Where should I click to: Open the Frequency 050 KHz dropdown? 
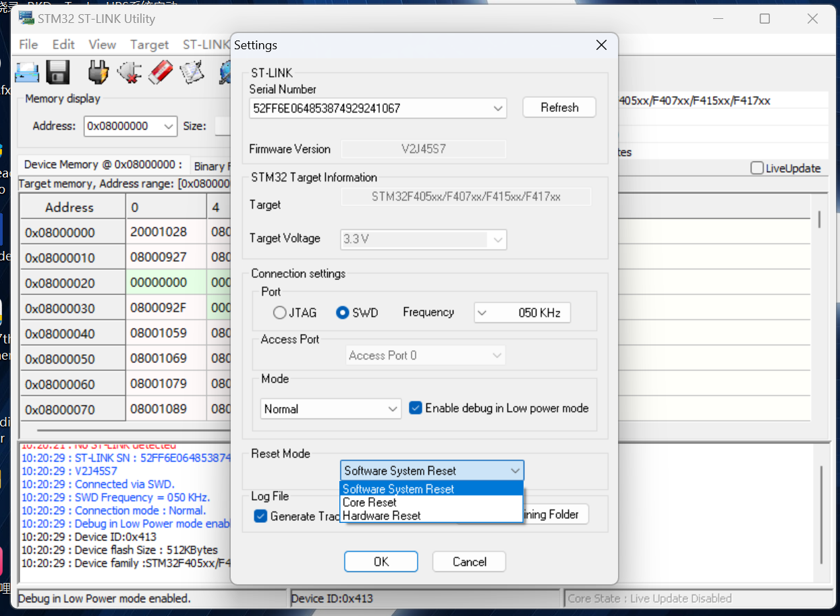(483, 313)
